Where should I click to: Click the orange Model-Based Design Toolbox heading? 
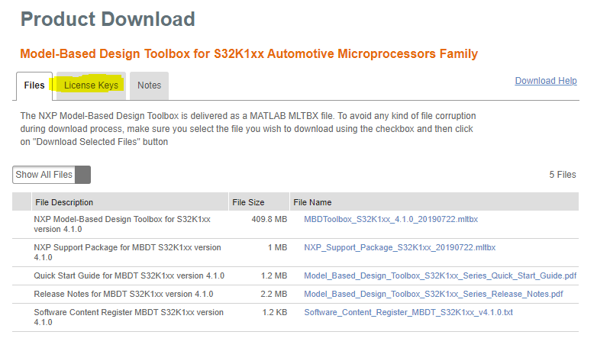click(x=249, y=53)
